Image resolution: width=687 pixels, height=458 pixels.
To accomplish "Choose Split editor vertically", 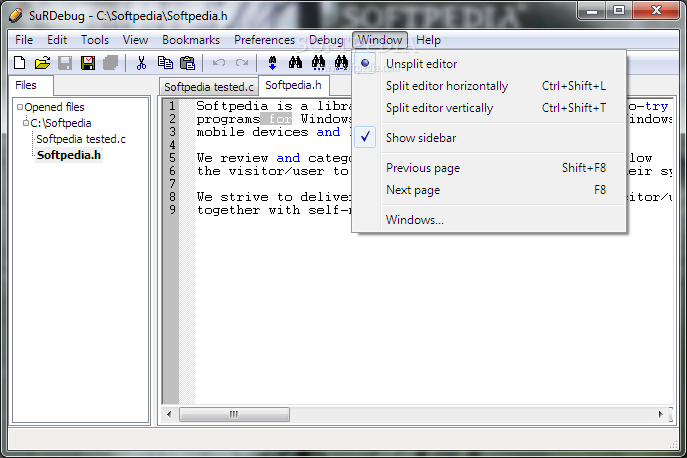I will [x=489, y=108].
